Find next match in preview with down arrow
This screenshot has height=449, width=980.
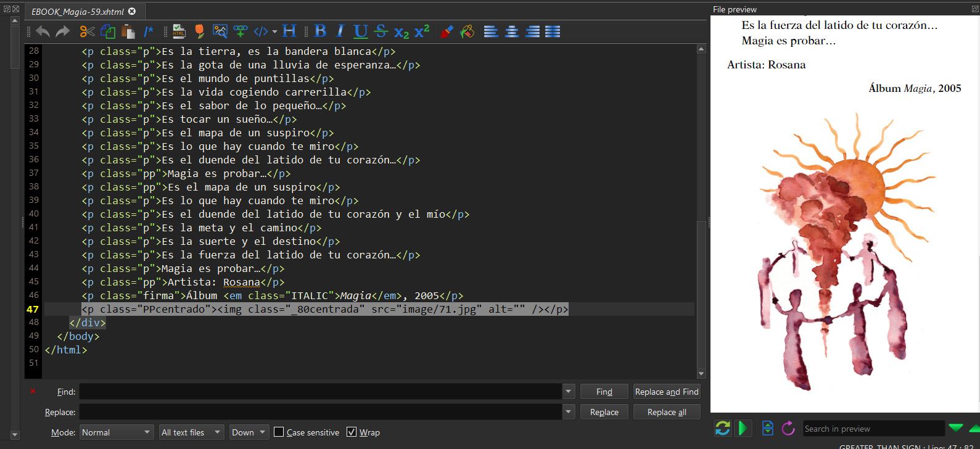[x=956, y=427]
